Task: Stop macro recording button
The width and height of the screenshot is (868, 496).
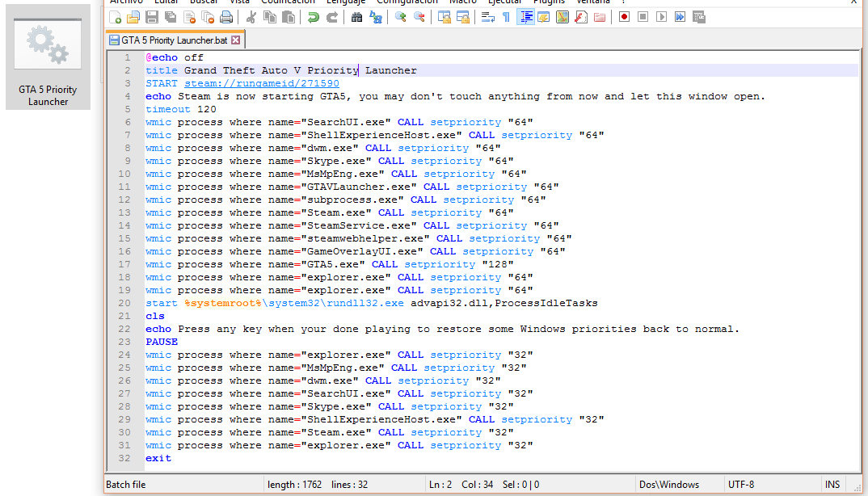Action: pyautogui.click(x=643, y=17)
